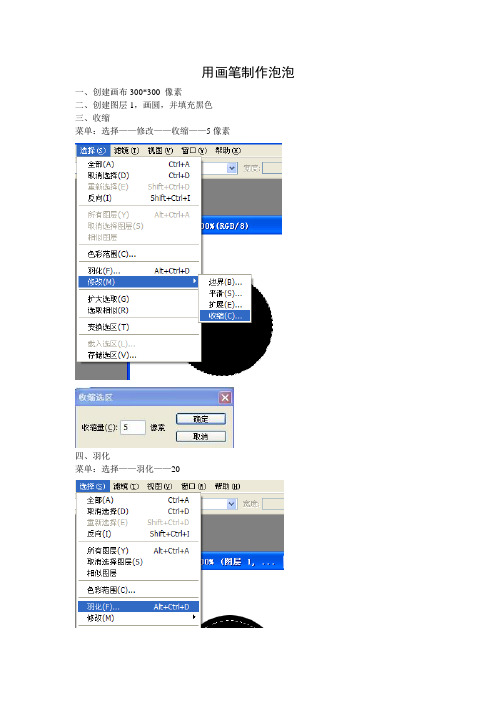Open 视图(V) menu bar item, lower screenshot
The image size is (496, 702).
160,486
